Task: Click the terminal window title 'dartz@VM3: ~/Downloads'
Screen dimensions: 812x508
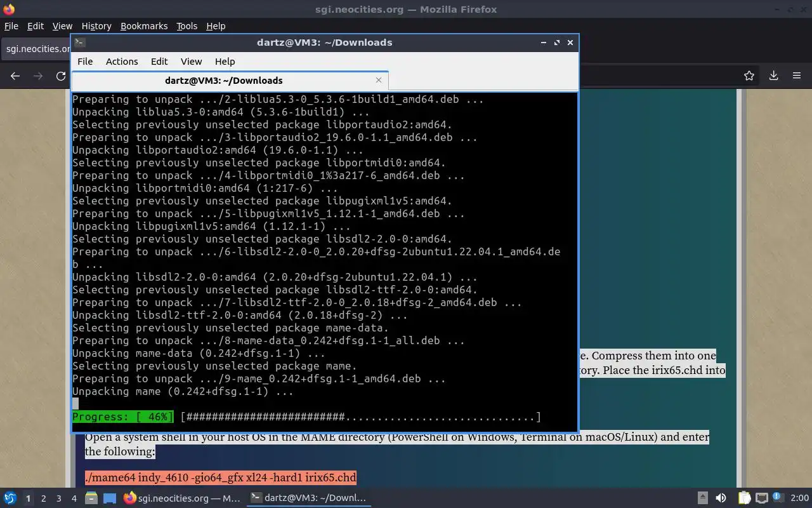Action: tap(324, 43)
